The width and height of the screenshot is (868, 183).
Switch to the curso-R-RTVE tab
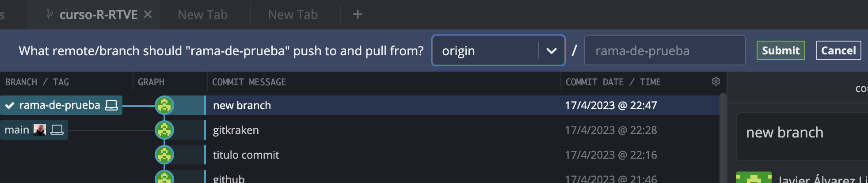coord(98,15)
